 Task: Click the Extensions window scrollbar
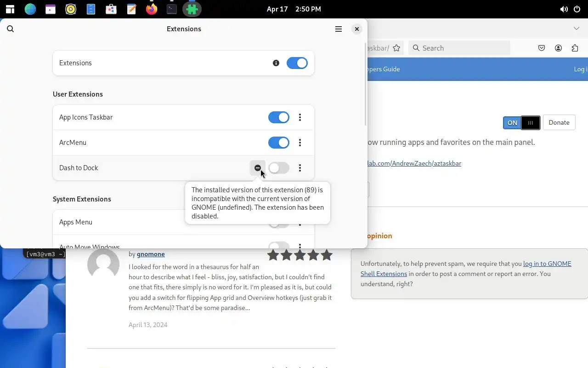pos(366,85)
